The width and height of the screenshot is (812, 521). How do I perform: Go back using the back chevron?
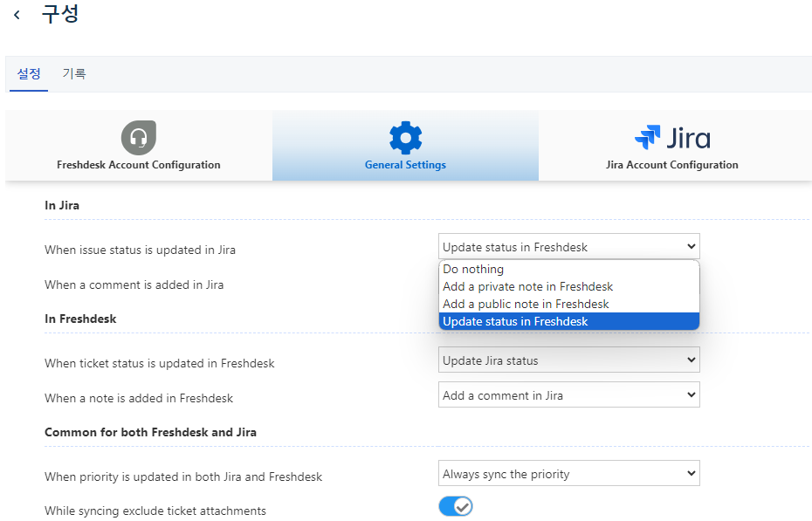pos(17,15)
